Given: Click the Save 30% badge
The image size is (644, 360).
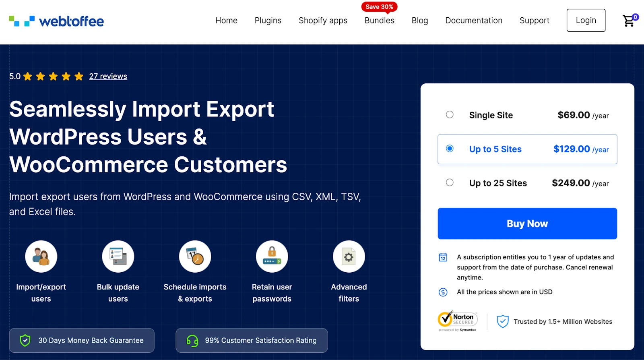Looking at the screenshot, I should (380, 7).
